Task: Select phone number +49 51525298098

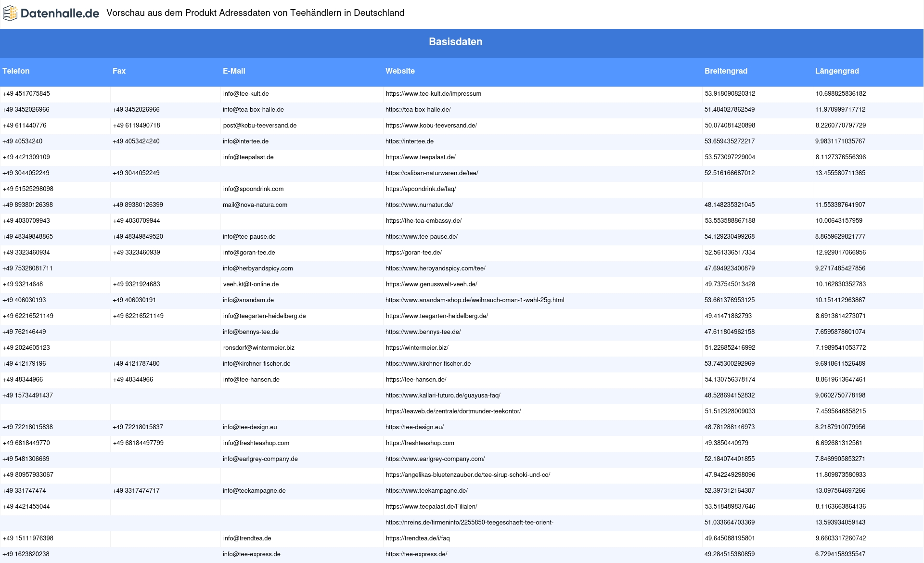Action: coord(28,189)
